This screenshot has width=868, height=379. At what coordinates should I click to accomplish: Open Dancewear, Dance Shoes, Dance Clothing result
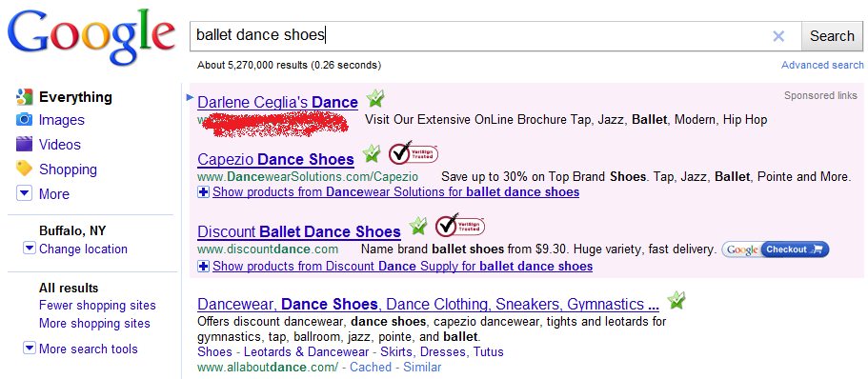coord(428,305)
